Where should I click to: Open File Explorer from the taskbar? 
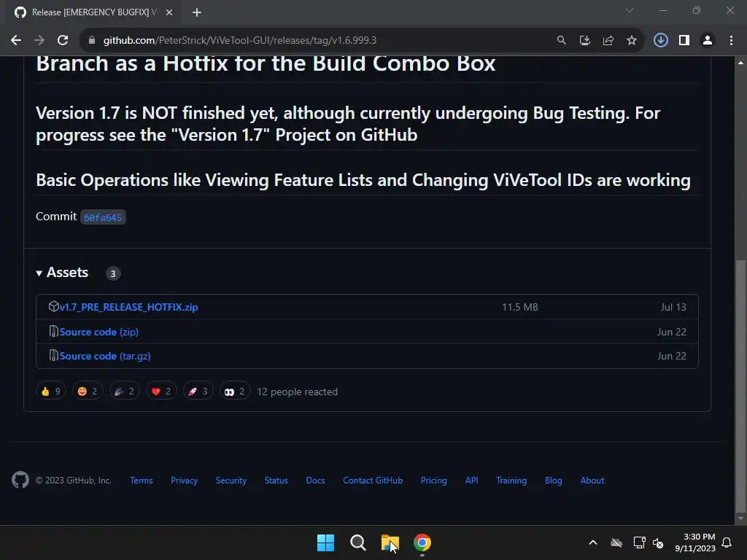390,542
